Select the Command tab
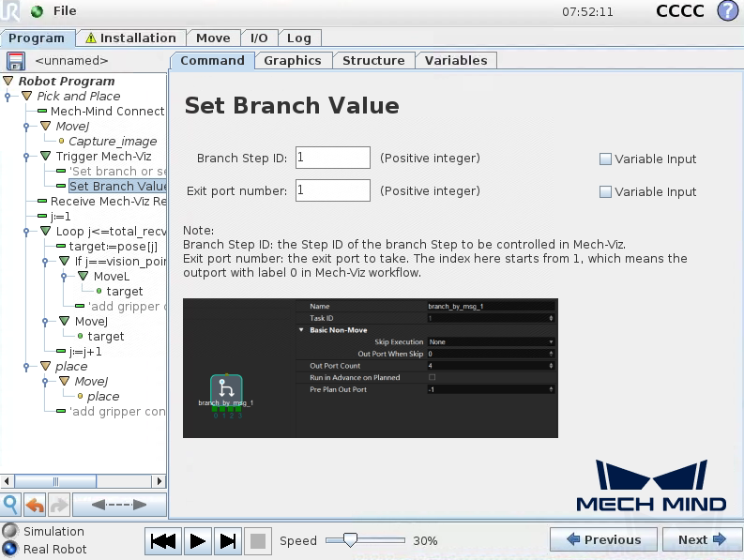 pos(213,61)
